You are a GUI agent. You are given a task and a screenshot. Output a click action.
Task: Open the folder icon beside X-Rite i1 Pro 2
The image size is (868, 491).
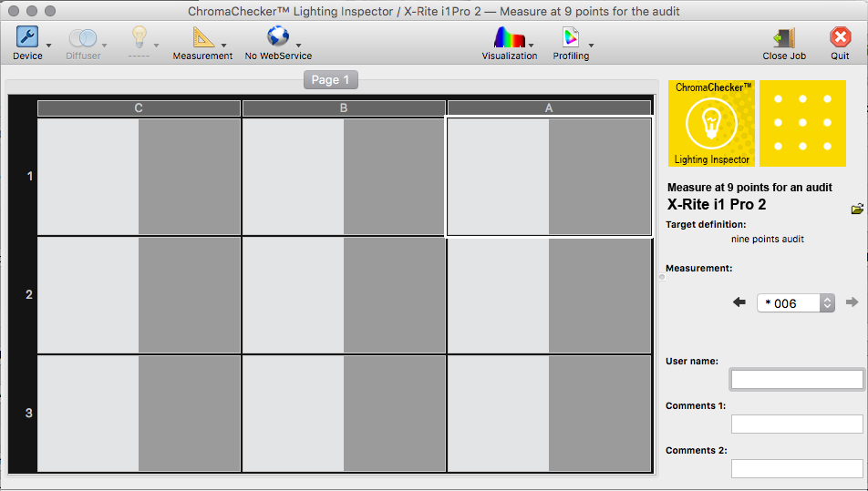[857, 209]
